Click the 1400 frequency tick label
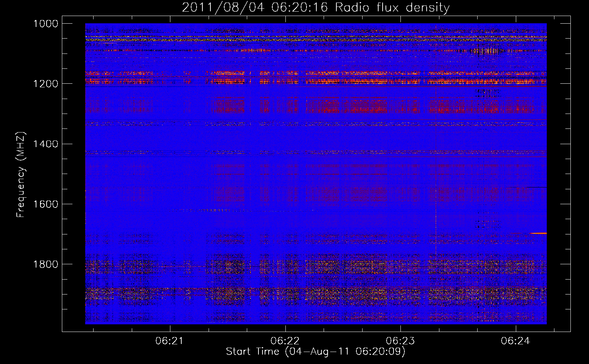This screenshot has height=364, width=589. [46, 144]
